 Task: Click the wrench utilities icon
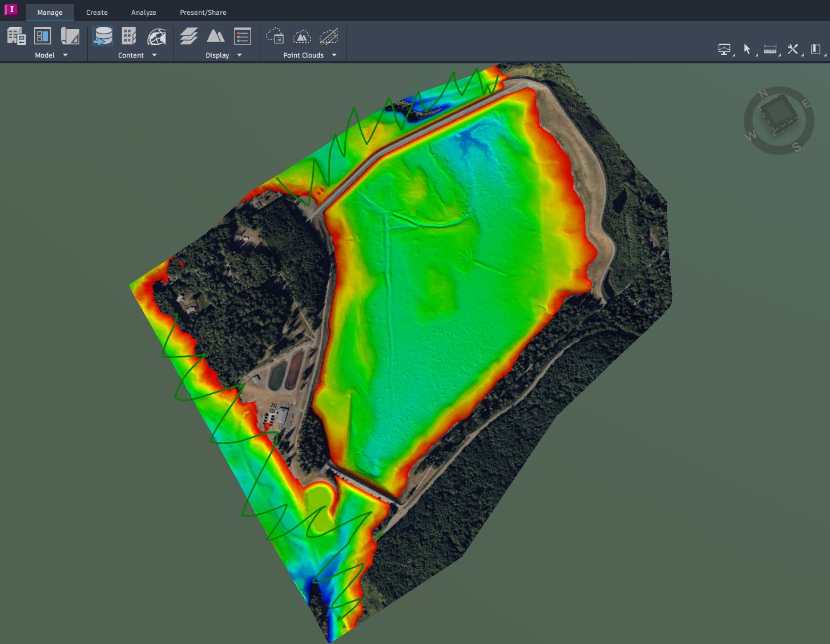[793, 50]
